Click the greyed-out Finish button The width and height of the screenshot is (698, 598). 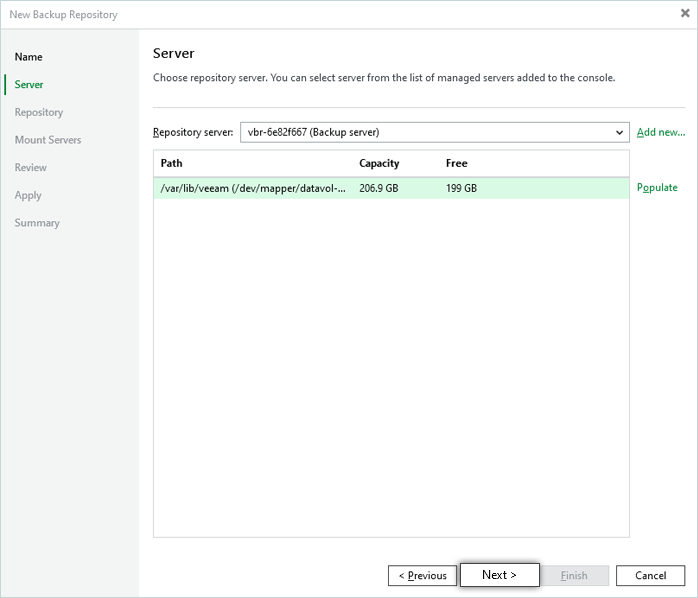pyautogui.click(x=574, y=575)
